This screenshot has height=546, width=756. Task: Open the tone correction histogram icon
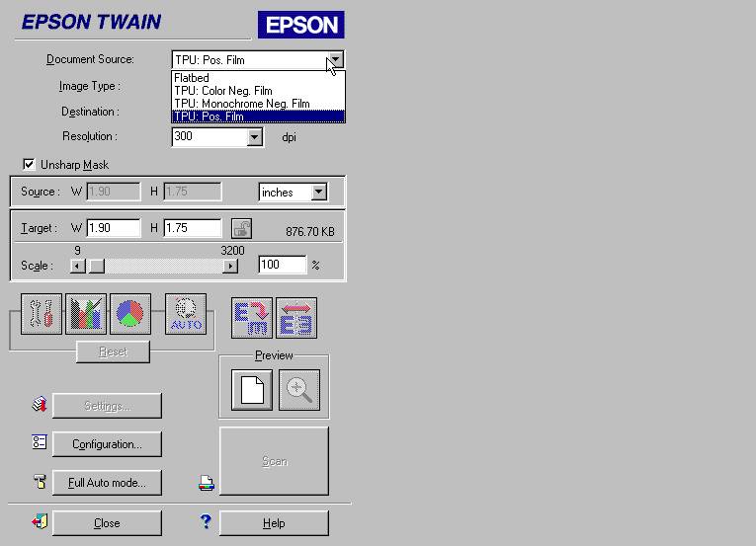pyautogui.click(x=85, y=315)
